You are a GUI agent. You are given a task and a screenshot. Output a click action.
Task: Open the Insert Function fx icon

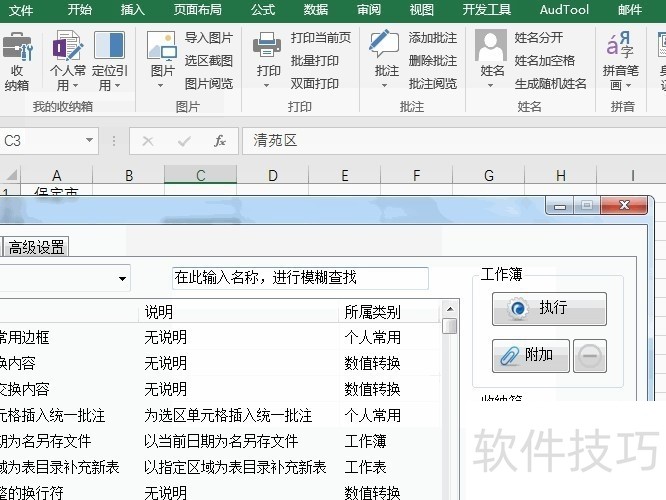point(220,141)
